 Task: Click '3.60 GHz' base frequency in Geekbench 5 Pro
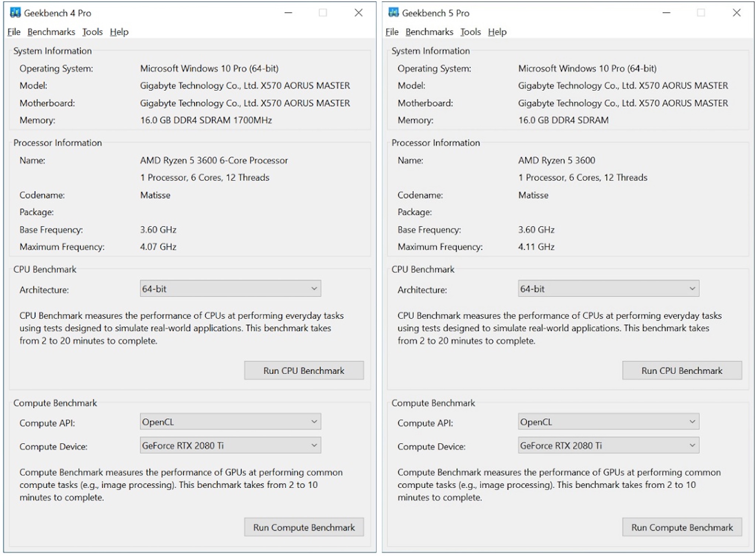coord(536,230)
